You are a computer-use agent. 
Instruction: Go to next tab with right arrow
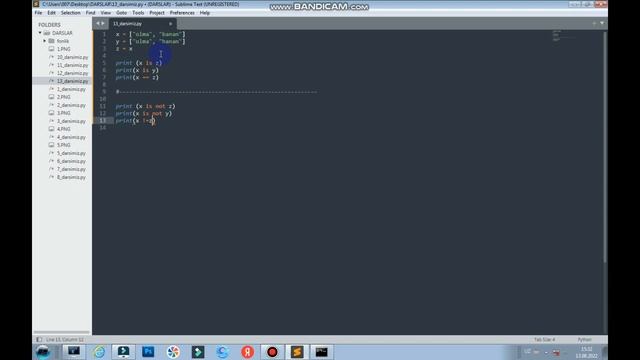tap(102, 23)
